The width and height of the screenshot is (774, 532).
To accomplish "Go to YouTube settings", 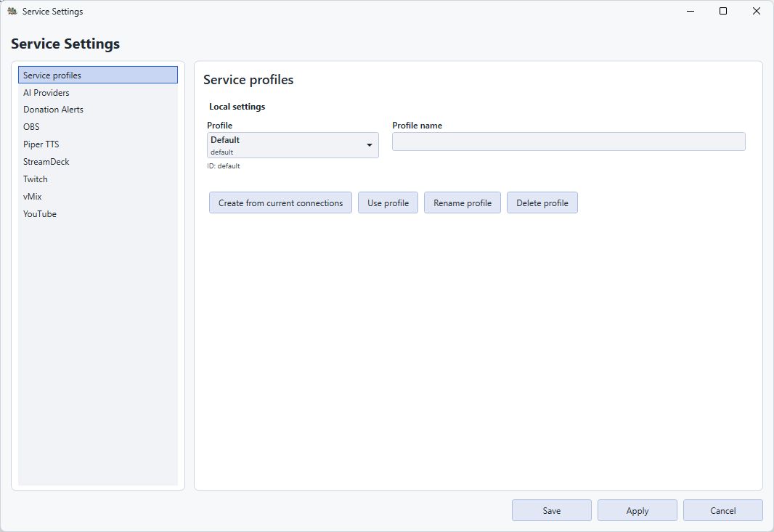I will pyautogui.click(x=98, y=213).
